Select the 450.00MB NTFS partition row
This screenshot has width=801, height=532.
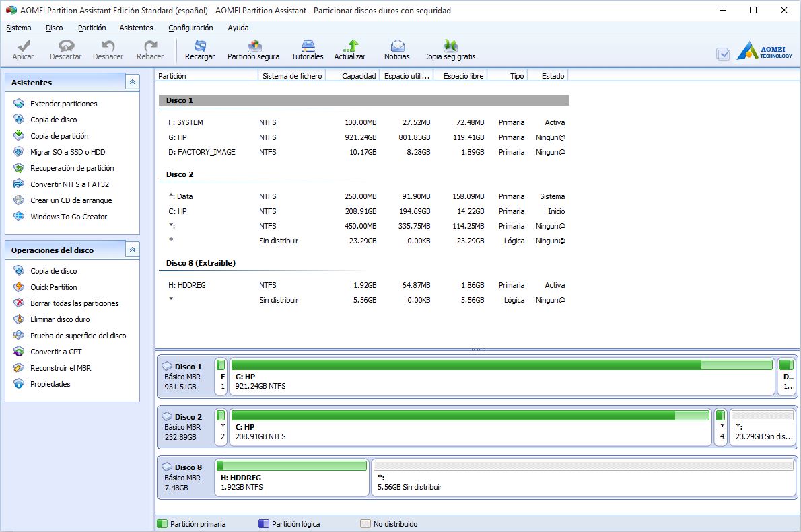pyautogui.click(x=363, y=226)
